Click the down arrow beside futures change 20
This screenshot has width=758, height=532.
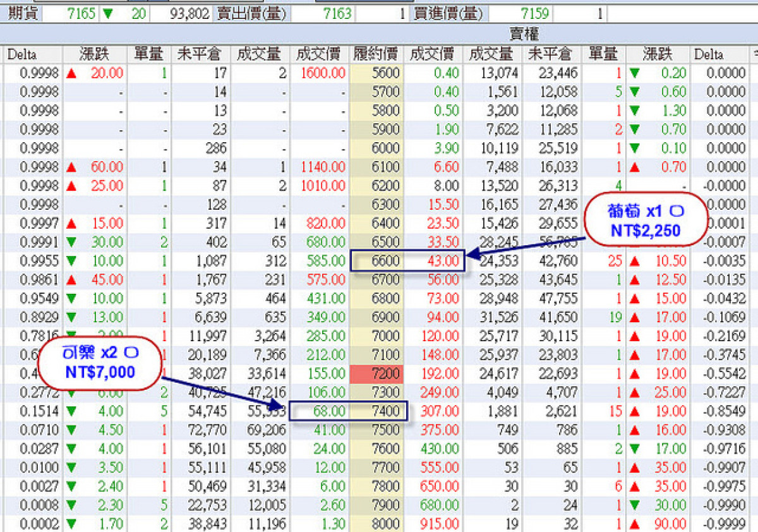[107, 13]
